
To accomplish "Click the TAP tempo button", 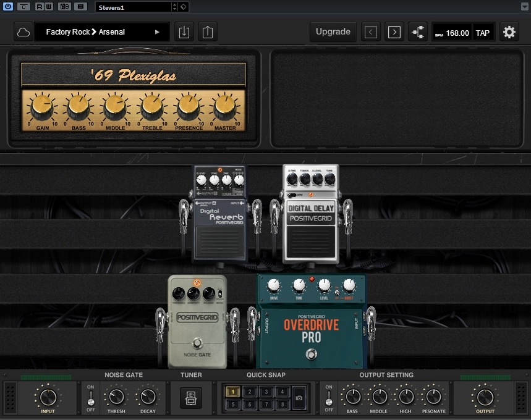I will [x=483, y=33].
